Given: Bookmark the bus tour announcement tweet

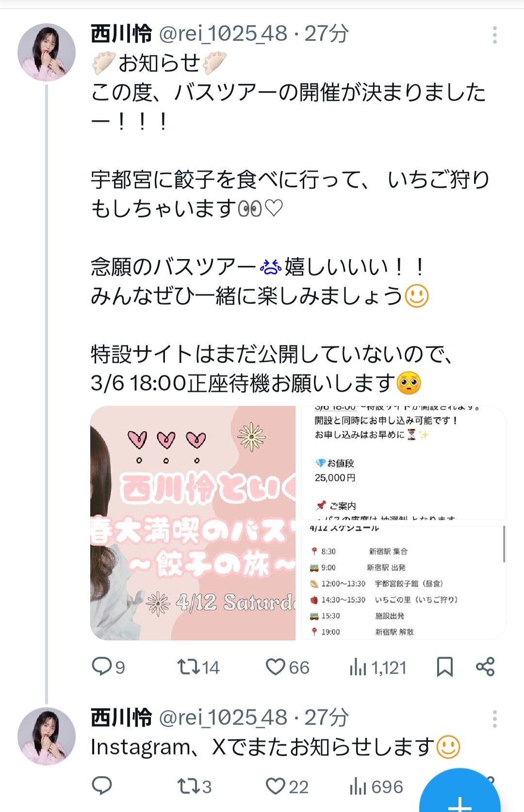Looking at the screenshot, I should pos(444,667).
